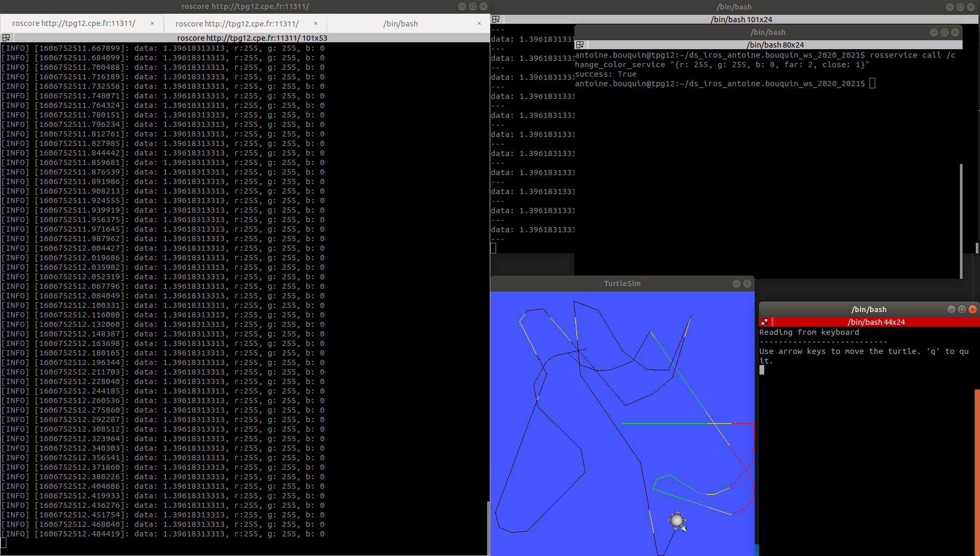The height and width of the screenshot is (556, 980).
Task: Click the log line with timestamp 1606752511.908213
Action: pyautogui.click(x=163, y=191)
